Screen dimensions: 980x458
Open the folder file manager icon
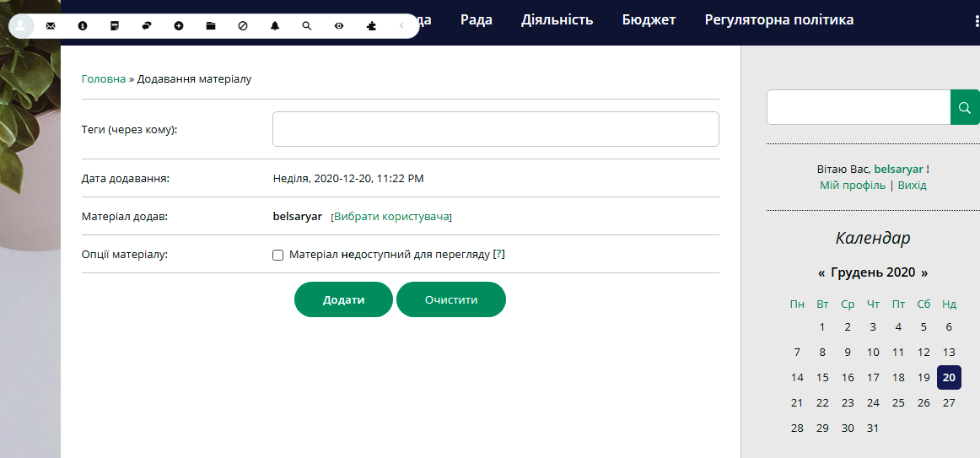point(211,26)
